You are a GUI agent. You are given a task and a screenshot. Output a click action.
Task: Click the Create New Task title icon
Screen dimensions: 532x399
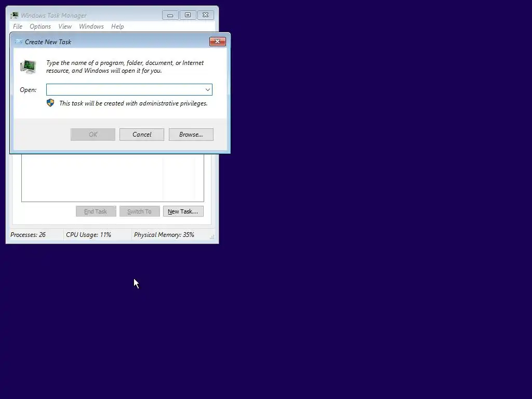19,42
